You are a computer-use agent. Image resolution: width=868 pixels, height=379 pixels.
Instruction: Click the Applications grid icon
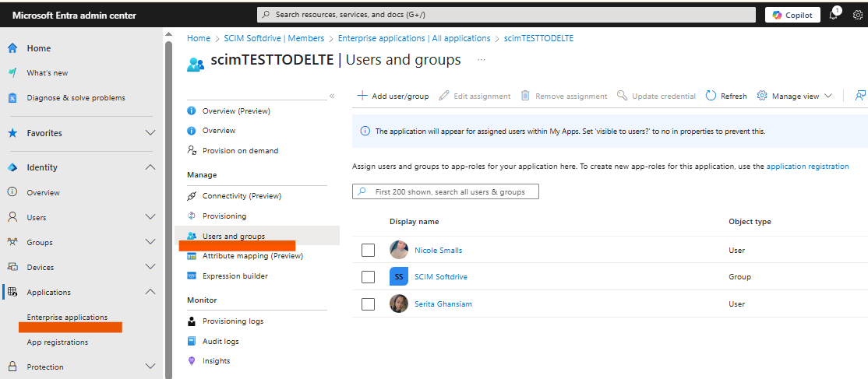[x=12, y=292]
